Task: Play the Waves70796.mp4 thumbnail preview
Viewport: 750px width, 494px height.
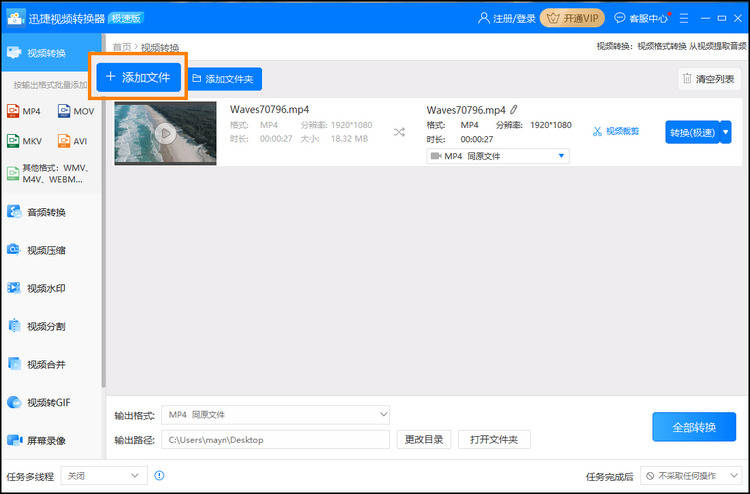Action: pos(165,133)
